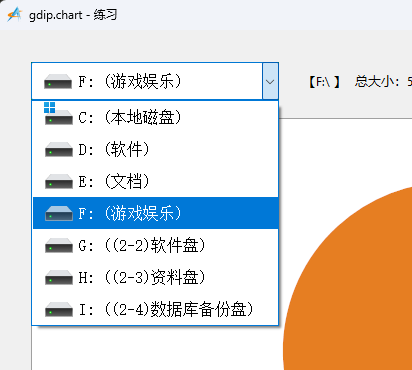Click the H: drive disk icon
The width and height of the screenshot is (412, 370).
(x=59, y=277)
